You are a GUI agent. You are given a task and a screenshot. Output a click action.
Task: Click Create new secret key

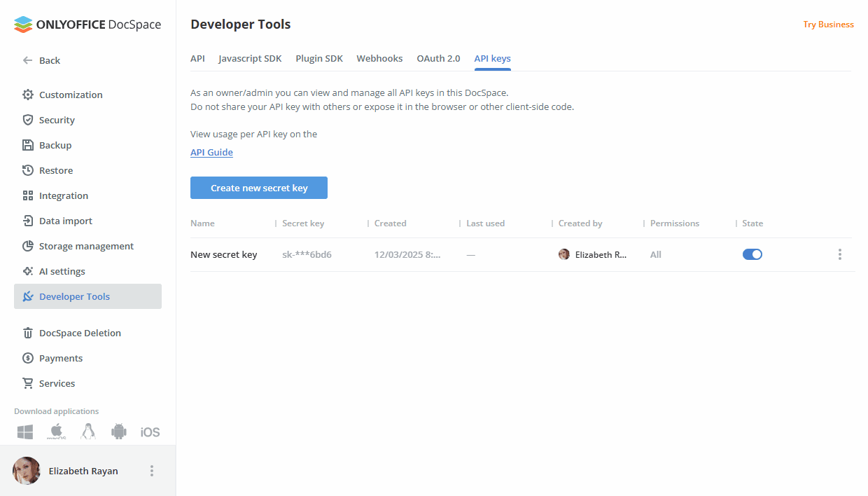pos(258,187)
